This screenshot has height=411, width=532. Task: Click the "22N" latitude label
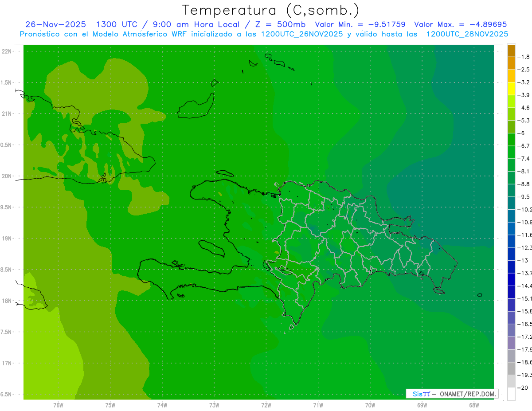(7, 51)
